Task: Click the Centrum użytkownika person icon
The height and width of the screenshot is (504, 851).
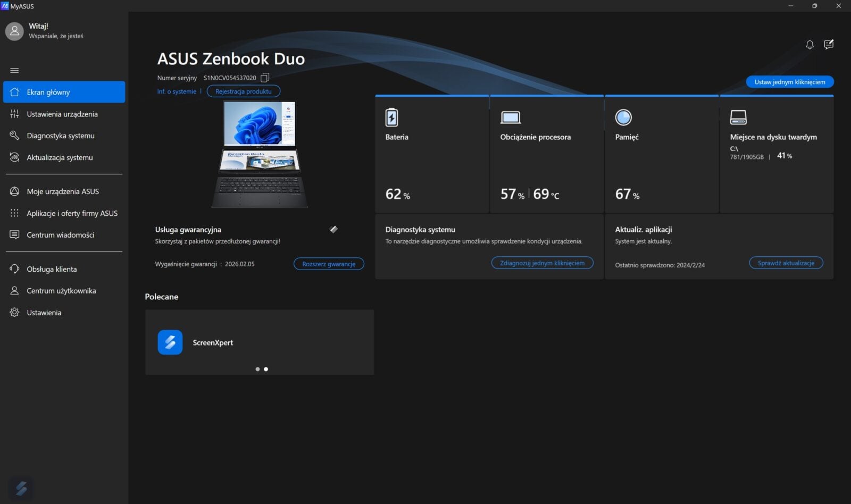Action: pyautogui.click(x=14, y=291)
